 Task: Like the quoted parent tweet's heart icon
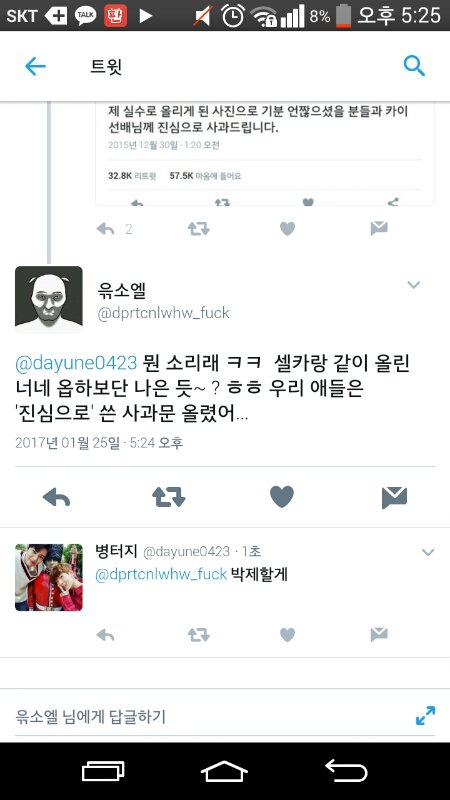[287, 229]
